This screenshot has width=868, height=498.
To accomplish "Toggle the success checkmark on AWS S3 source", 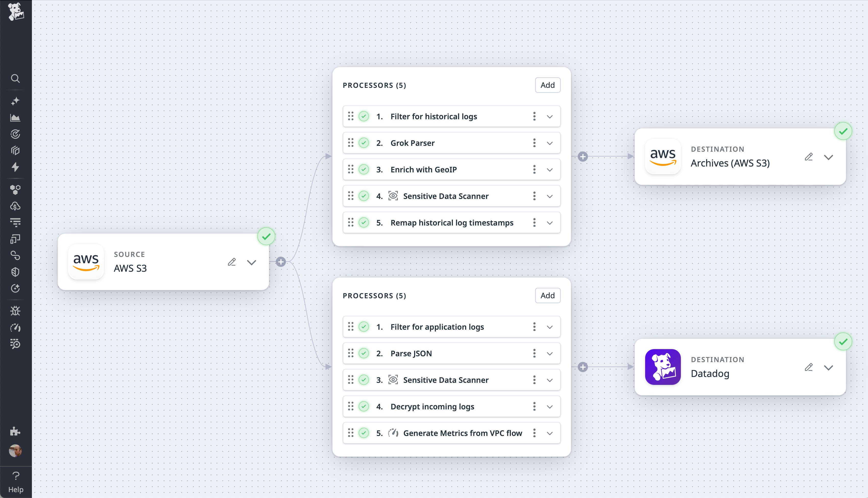I will click(266, 236).
